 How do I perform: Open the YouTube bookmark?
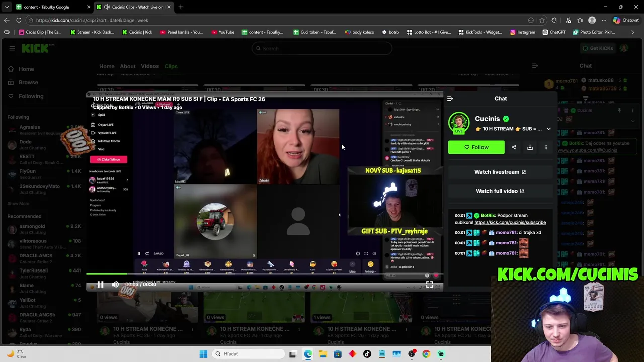tap(223, 32)
